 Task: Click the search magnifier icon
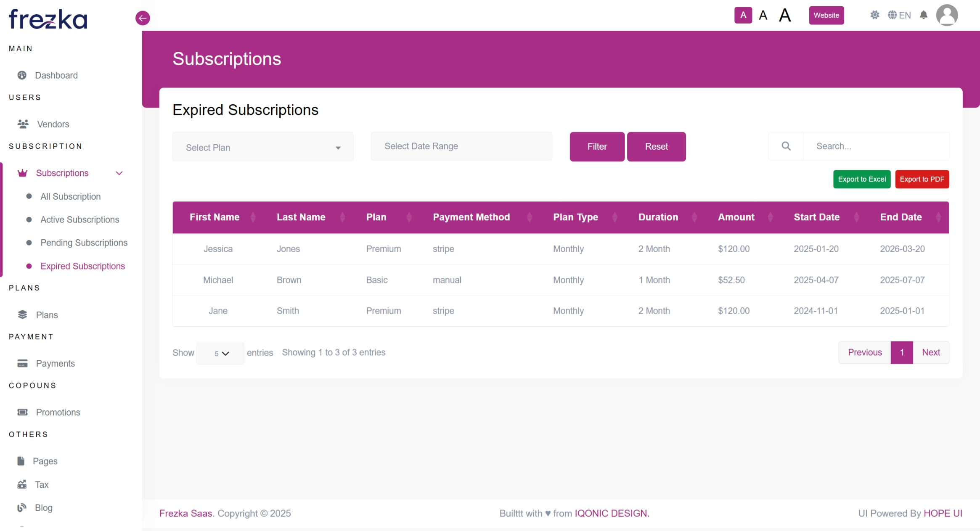tap(786, 146)
